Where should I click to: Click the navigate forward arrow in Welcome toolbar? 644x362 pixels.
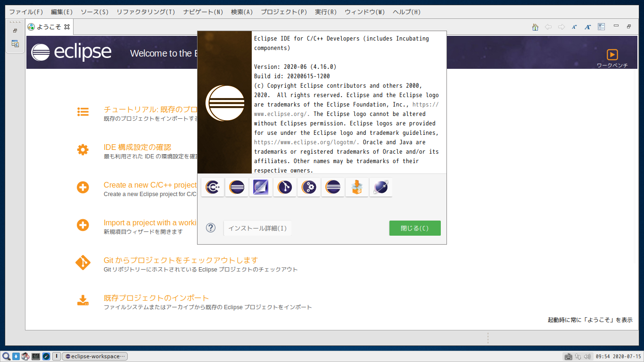(561, 27)
